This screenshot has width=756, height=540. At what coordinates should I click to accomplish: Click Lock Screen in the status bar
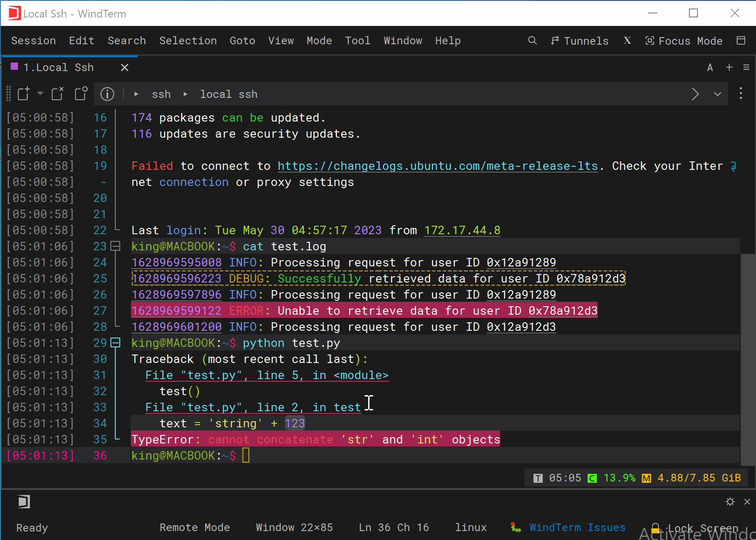click(695, 528)
